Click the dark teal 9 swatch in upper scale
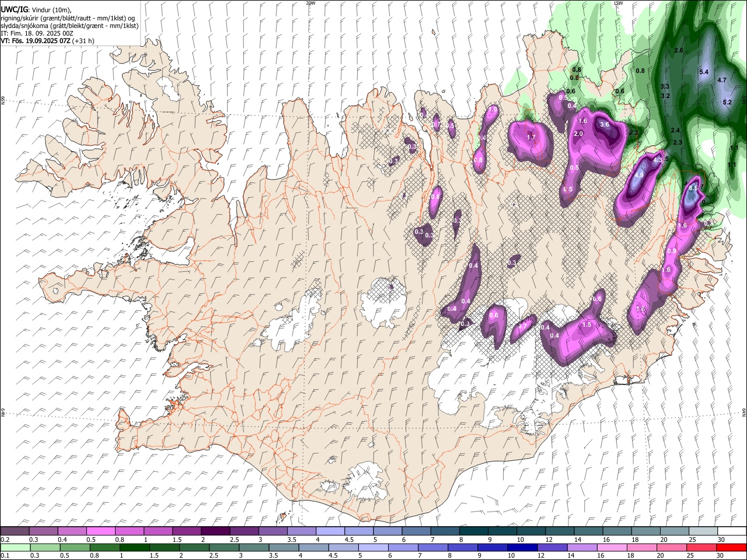The height and width of the screenshot is (560, 747). click(x=502, y=531)
